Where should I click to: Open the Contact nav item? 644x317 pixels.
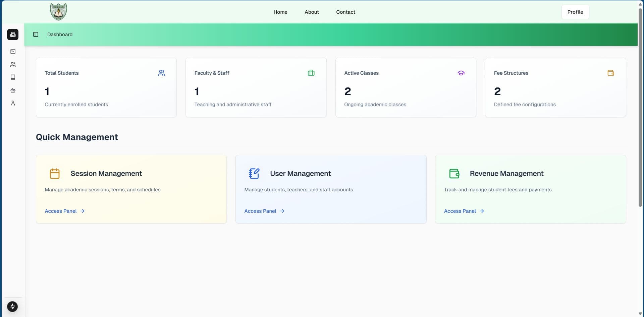345,12
